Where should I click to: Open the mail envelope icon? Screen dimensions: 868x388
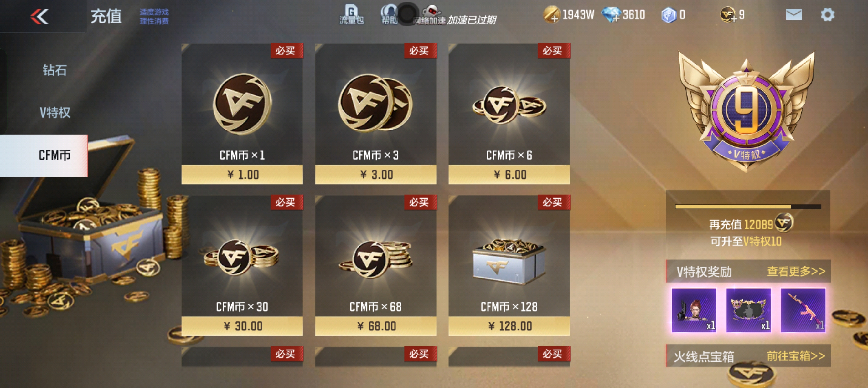pyautogui.click(x=793, y=15)
